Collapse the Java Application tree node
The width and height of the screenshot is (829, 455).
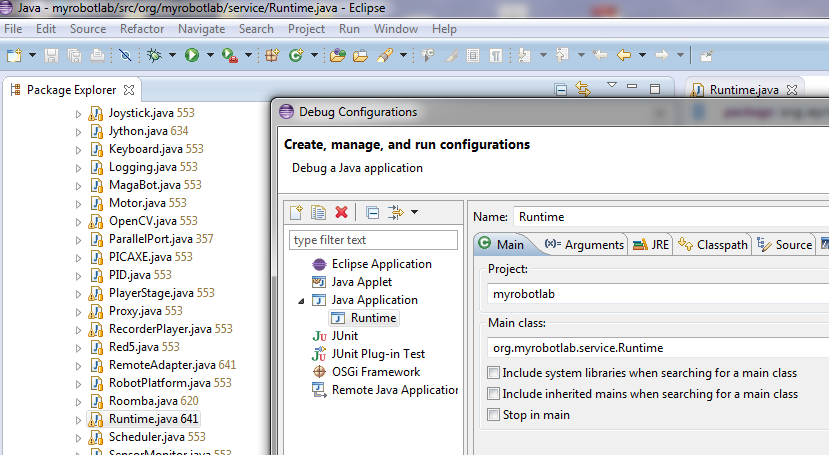[301, 301]
